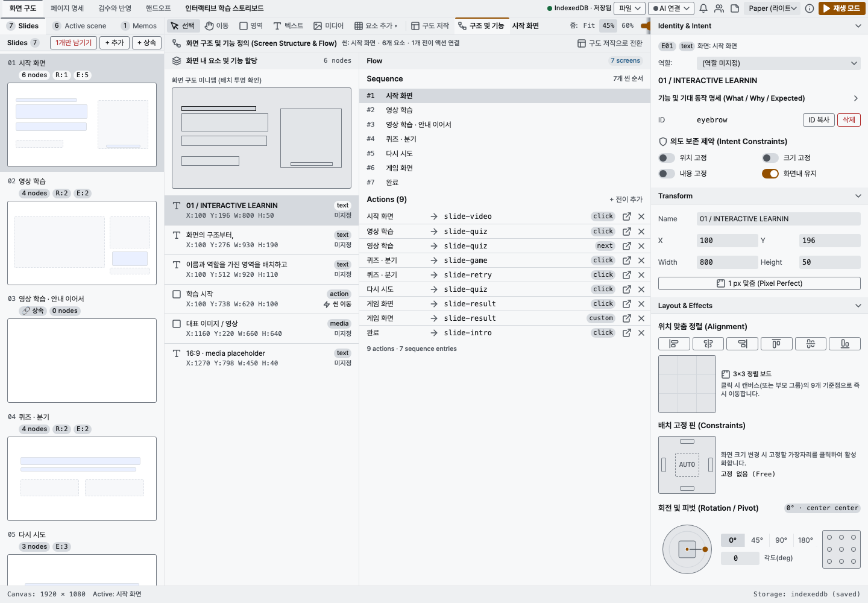This screenshot has width=868, height=603.
Task: Click the rotation dial control
Action: [687, 549]
